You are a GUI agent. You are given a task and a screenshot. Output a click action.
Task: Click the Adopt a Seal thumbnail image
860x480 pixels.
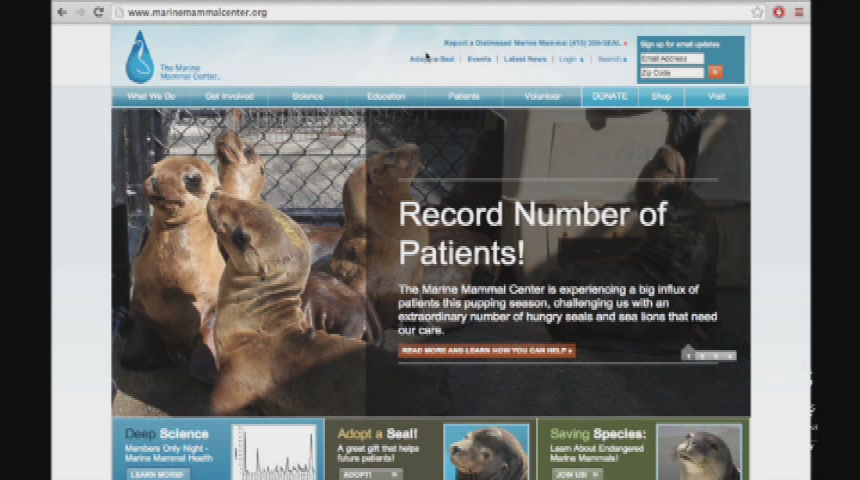coord(486,451)
